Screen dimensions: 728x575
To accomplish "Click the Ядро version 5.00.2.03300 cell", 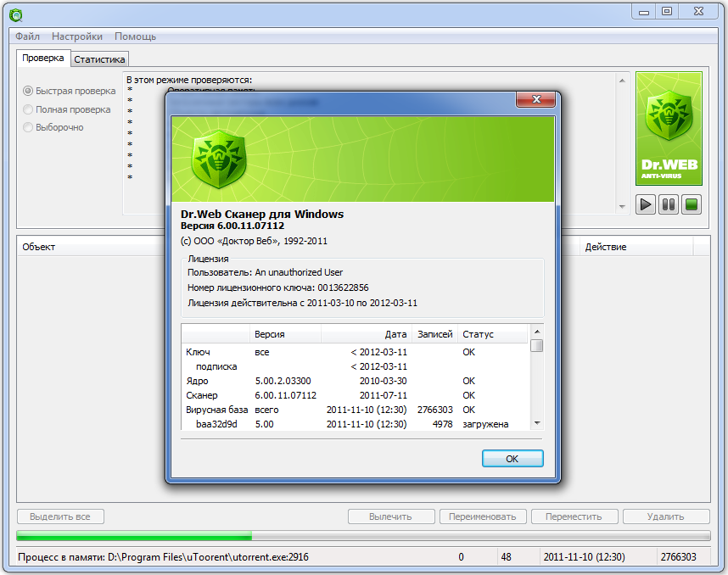I will (283, 381).
